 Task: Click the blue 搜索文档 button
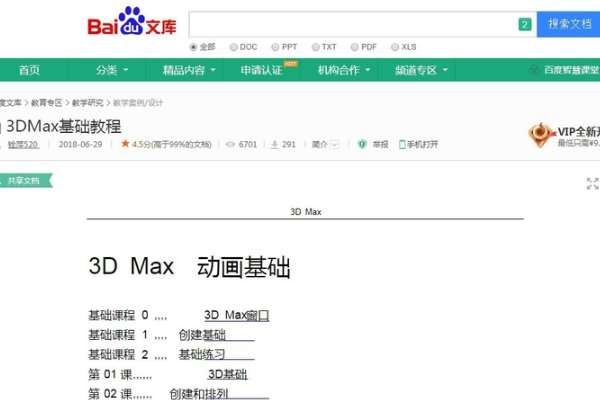(x=569, y=24)
